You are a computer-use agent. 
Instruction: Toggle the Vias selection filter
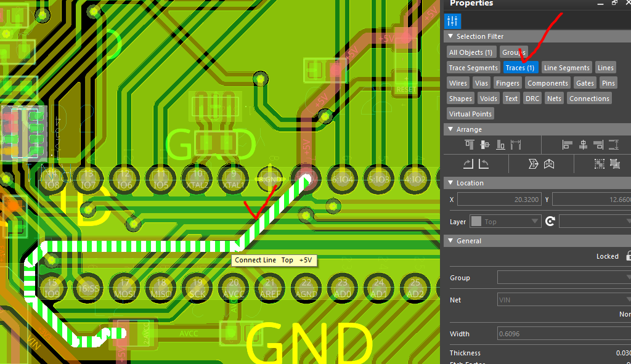coord(481,83)
